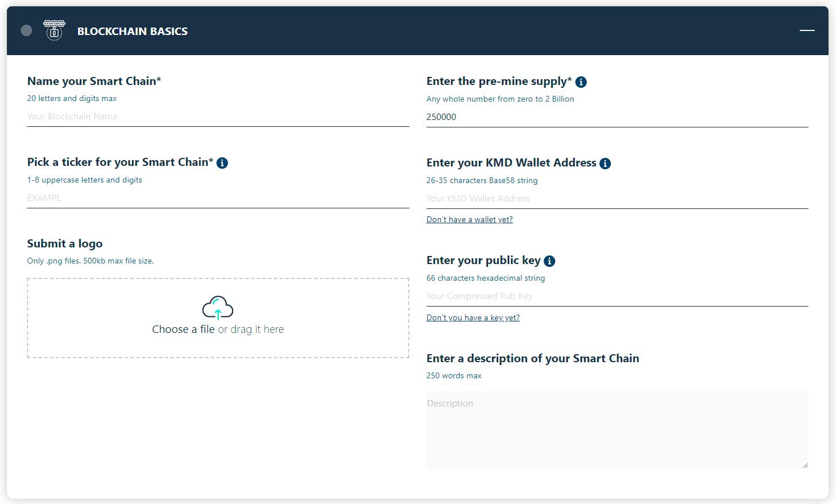
Task: Click the BLOCKCHAIN BASICS header title
Action: (133, 32)
